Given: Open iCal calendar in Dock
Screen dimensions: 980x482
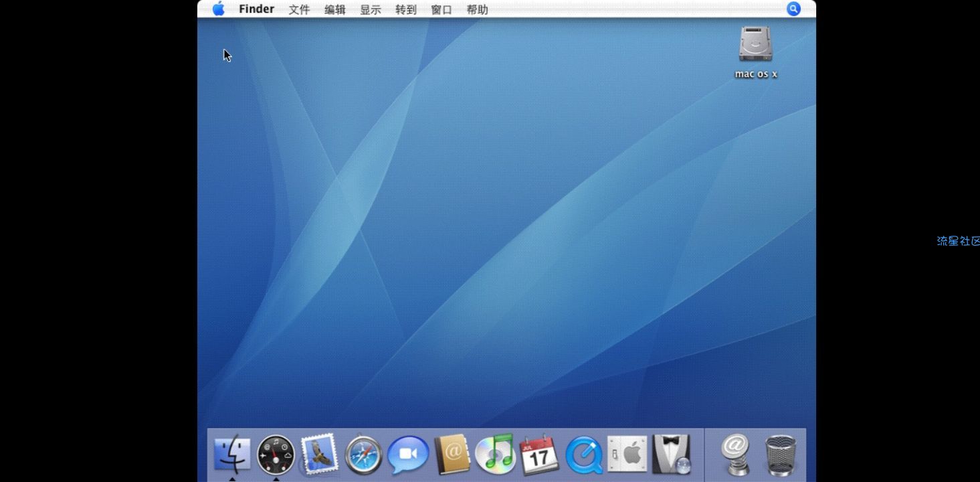Looking at the screenshot, I should [539, 455].
